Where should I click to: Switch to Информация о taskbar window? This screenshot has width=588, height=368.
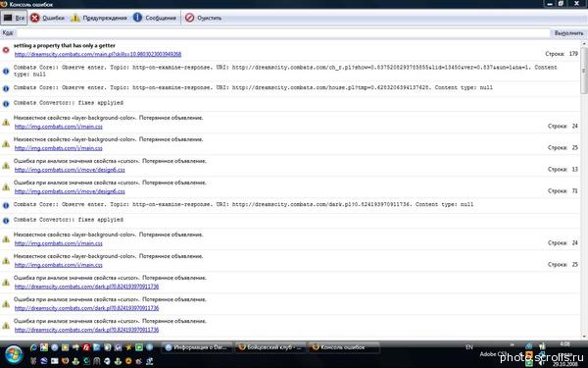tap(197, 347)
